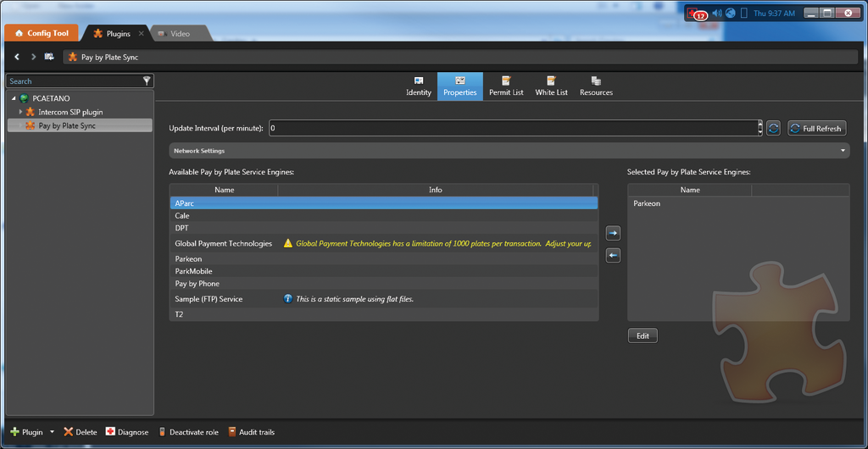Select Global Payment Technologies row
Viewport: 868px width, 449px height.
point(384,243)
